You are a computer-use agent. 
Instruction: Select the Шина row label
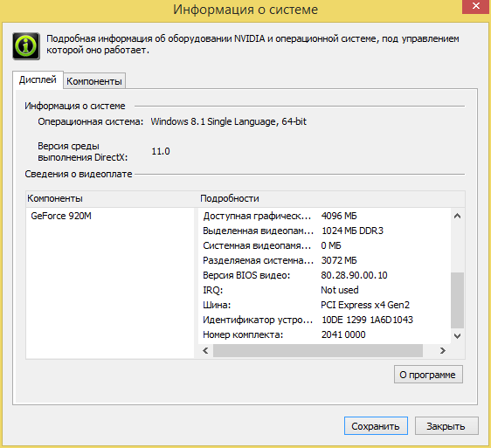(x=217, y=305)
